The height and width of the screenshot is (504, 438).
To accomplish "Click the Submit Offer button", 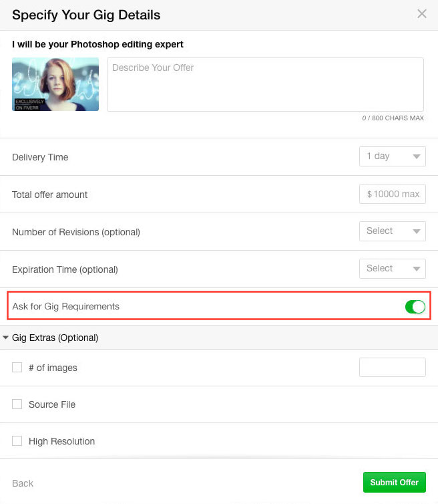I will pos(394,483).
